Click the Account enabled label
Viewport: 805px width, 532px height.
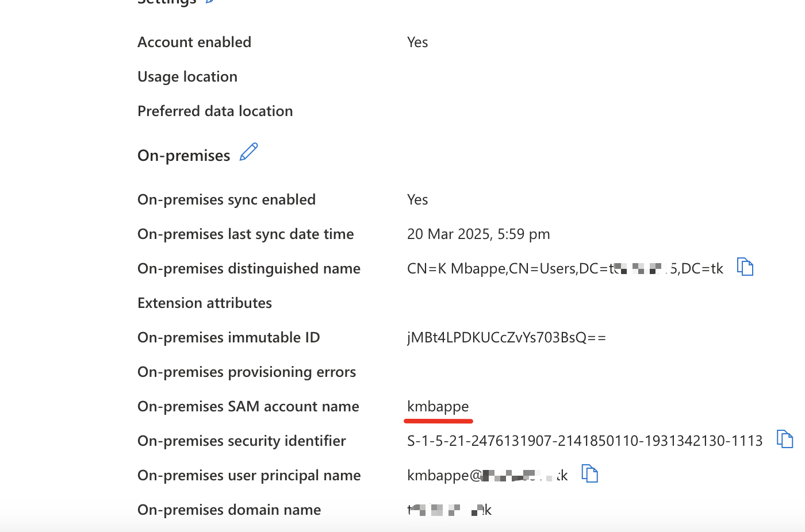coord(194,42)
